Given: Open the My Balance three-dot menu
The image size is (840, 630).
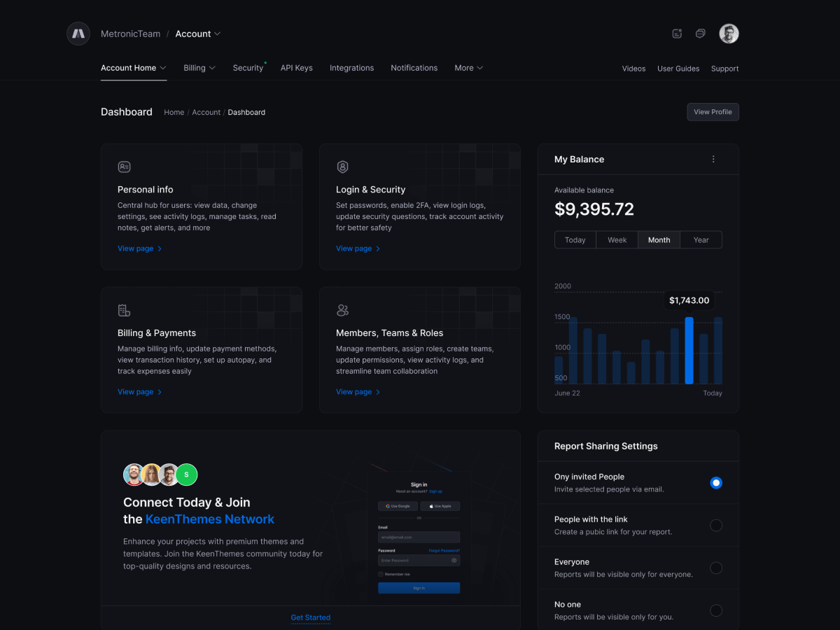Looking at the screenshot, I should [x=713, y=160].
